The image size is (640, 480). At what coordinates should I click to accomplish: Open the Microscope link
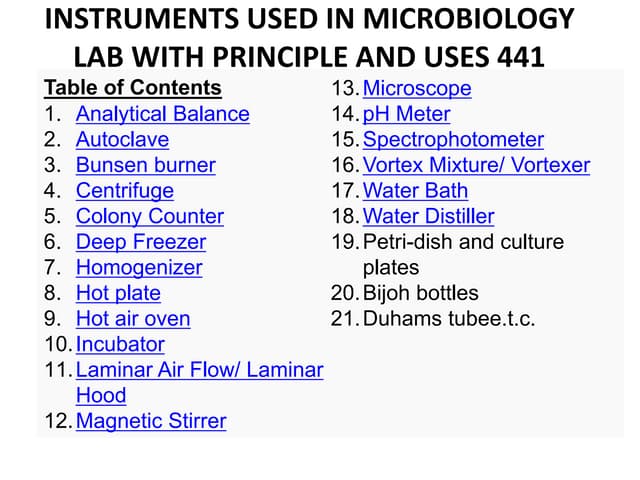pyautogui.click(x=416, y=88)
